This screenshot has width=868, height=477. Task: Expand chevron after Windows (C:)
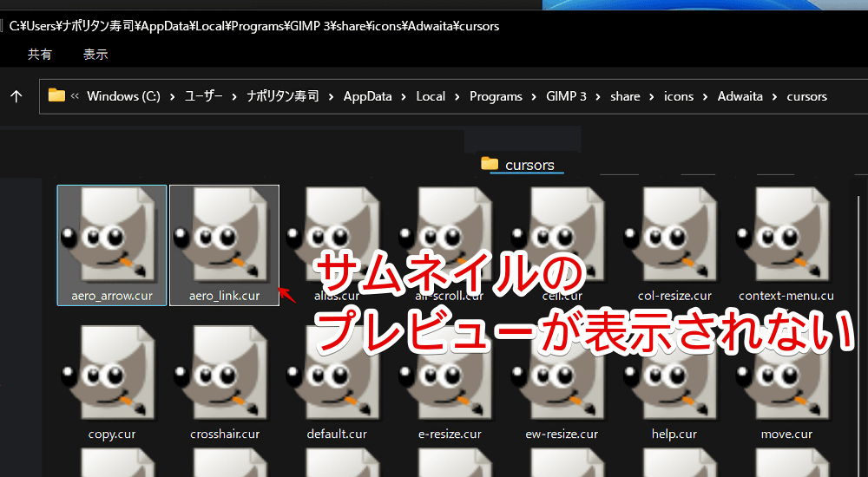[x=172, y=97]
